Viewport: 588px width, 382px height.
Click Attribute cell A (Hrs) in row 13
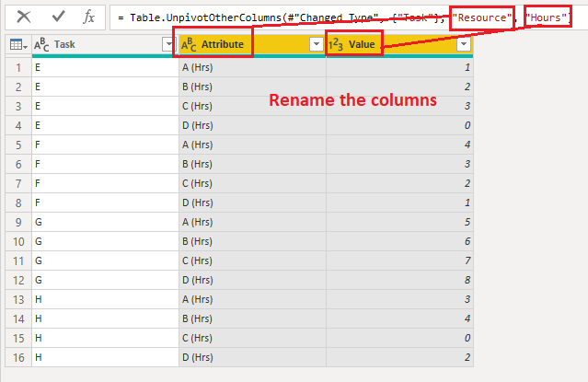tap(252, 299)
